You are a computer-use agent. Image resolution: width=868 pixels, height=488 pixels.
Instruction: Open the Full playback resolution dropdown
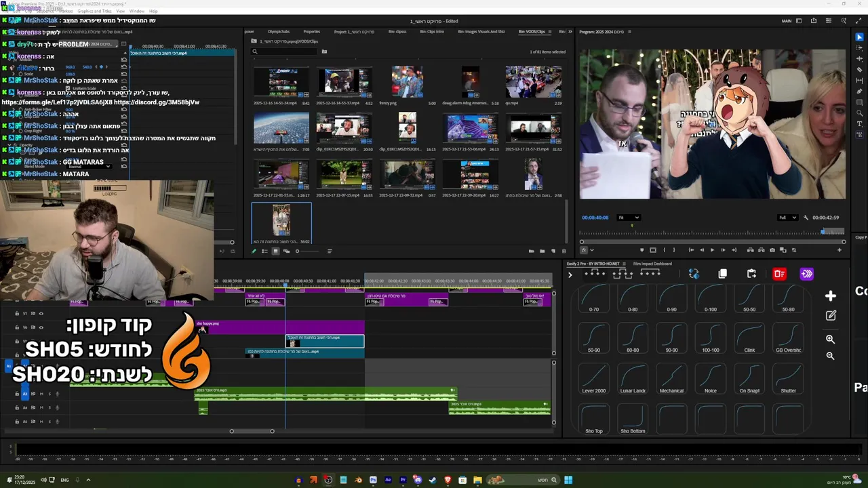pyautogui.click(x=787, y=218)
